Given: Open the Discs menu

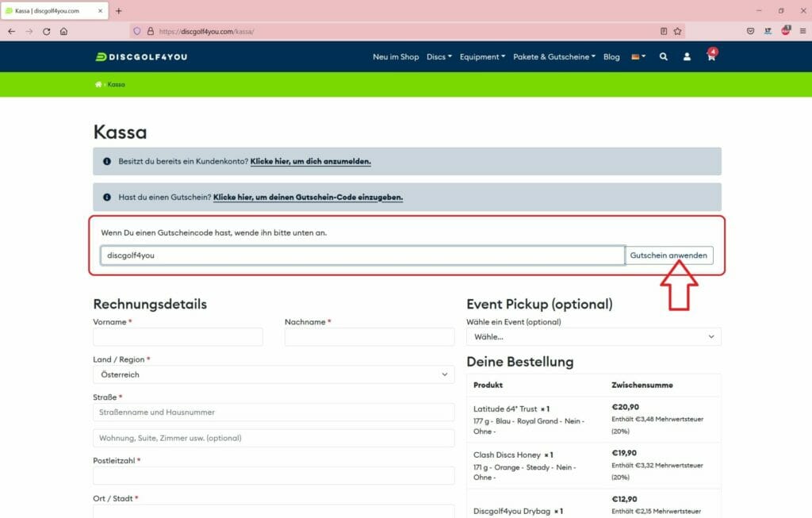Looking at the screenshot, I should (439, 57).
